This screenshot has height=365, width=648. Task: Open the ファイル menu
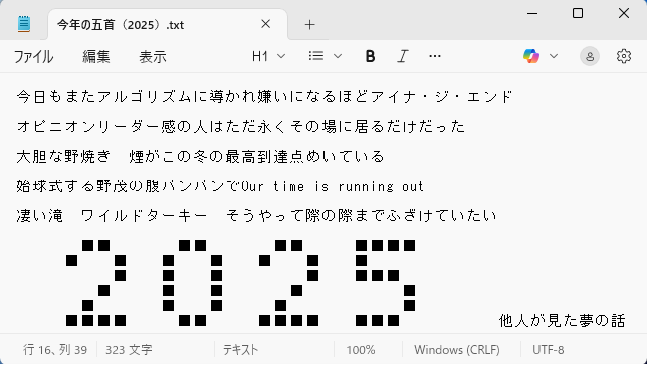[x=33, y=57]
